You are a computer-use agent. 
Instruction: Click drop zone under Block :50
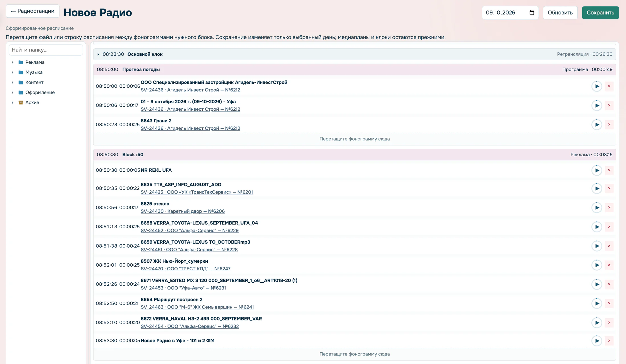pyautogui.click(x=355, y=354)
